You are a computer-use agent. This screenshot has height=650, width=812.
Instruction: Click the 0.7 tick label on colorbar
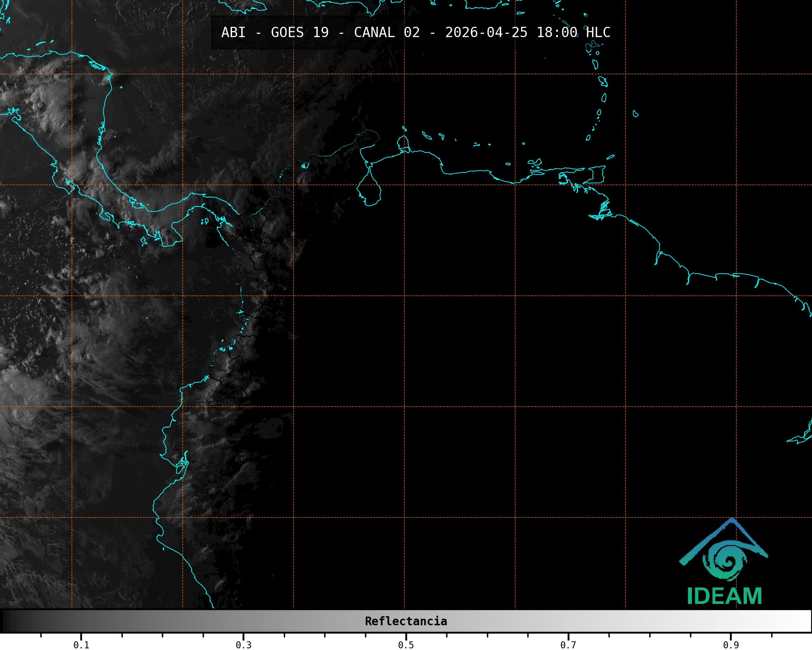click(568, 645)
